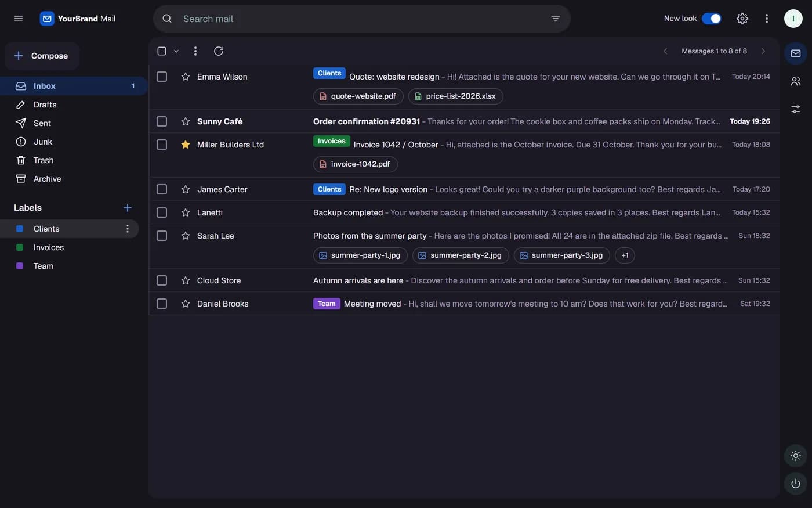Open the Mail icon in right sidebar
Viewport: 812px width, 508px height.
796,53
